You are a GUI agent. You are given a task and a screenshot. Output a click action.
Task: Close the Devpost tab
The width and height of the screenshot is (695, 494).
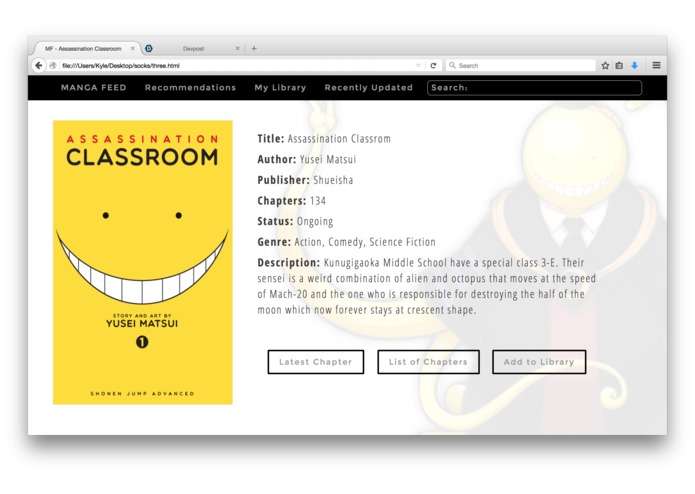click(x=238, y=48)
